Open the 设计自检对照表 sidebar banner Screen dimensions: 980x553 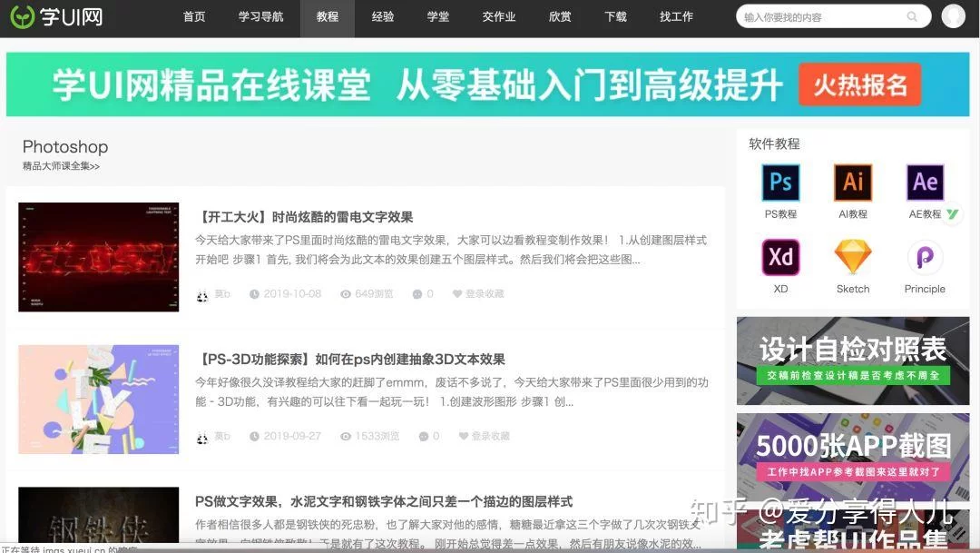tap(853, 360)
